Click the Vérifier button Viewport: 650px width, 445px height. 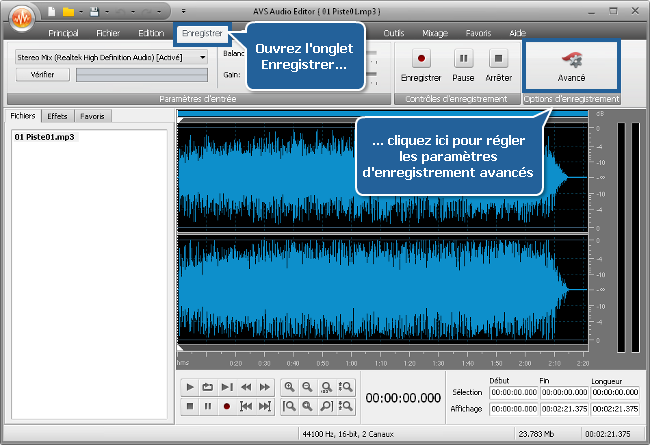coord(42,74)
